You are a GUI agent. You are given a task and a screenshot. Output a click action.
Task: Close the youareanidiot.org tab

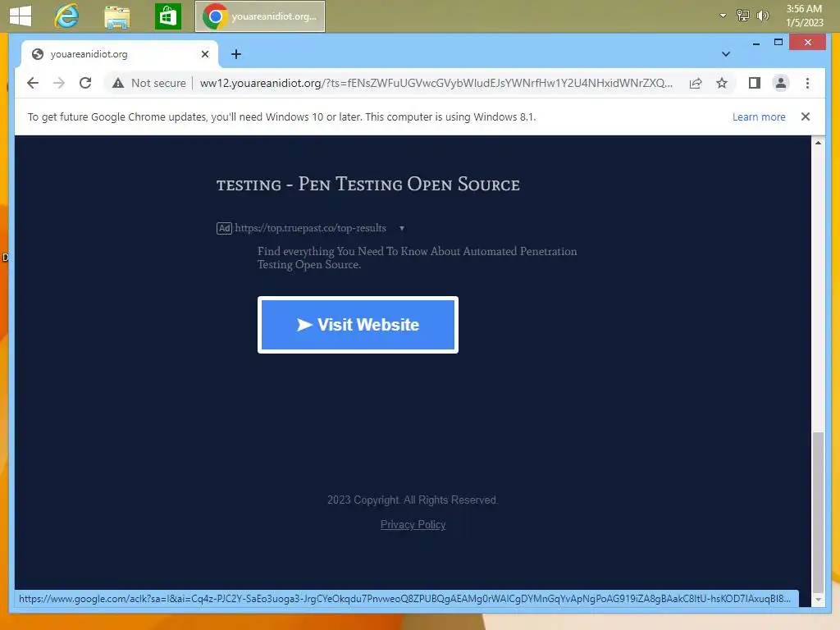coord(204,54)
